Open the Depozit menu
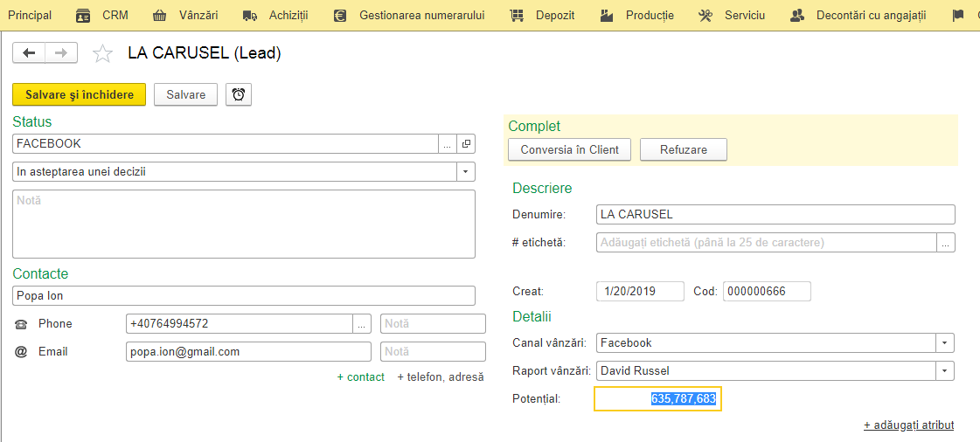 pos(542,16)
